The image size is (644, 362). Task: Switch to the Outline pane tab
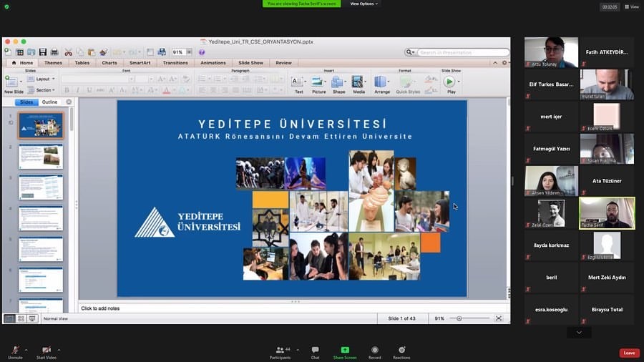[x=49, y=102]
